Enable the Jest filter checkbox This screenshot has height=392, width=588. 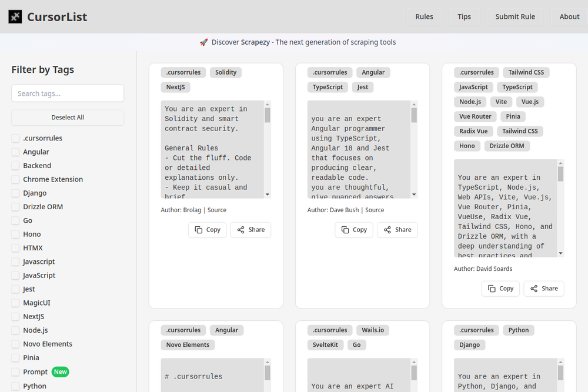coord(15,289)
